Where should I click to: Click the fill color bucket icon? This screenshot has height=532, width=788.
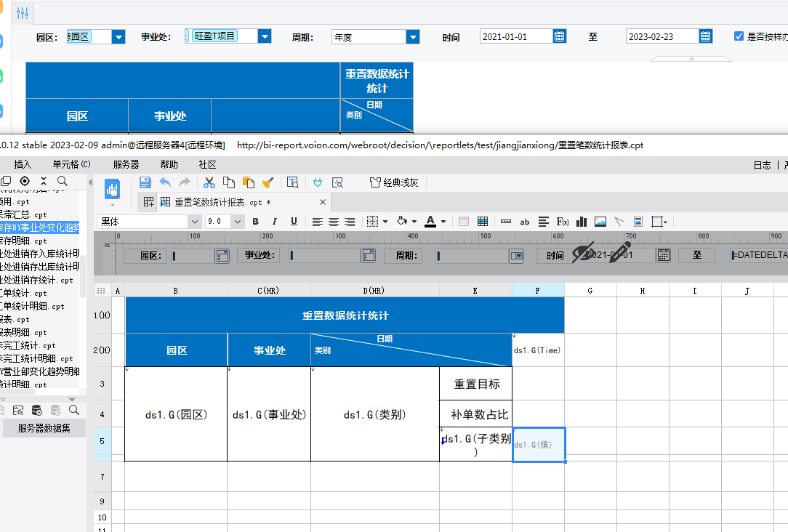pos(401,221)
